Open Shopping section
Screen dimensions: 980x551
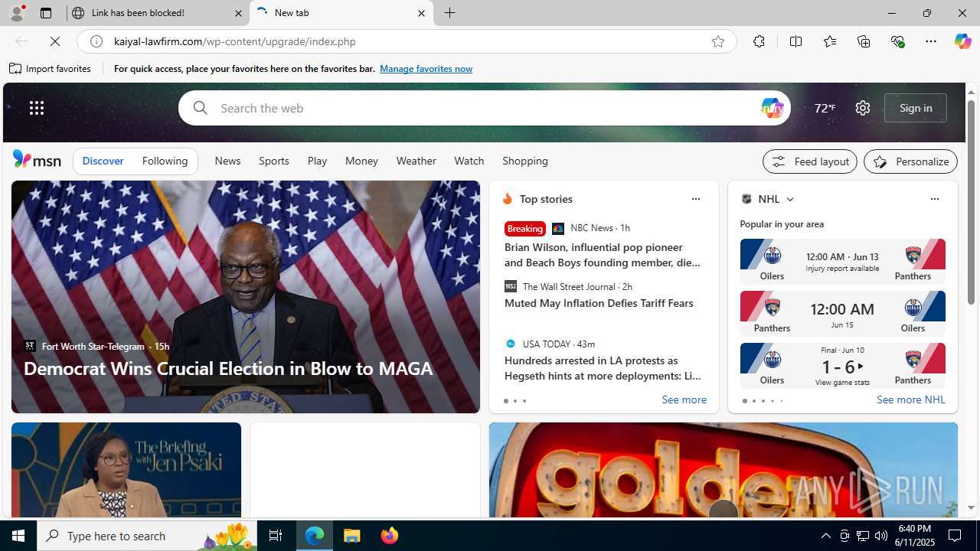525,161
